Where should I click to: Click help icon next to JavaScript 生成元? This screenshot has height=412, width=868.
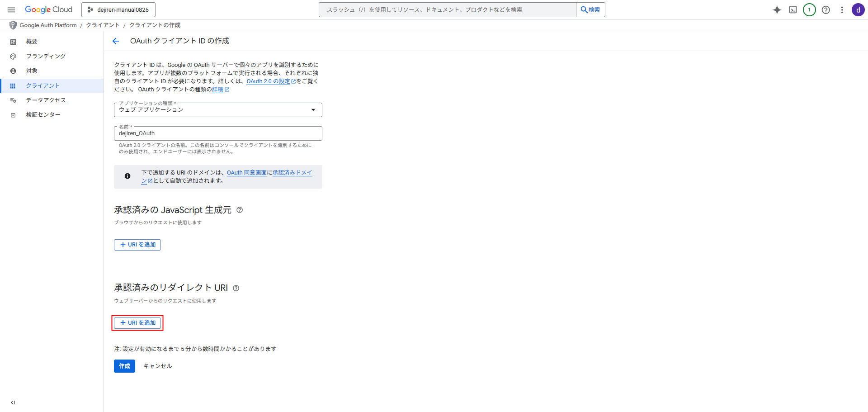[x=240, y=210]
